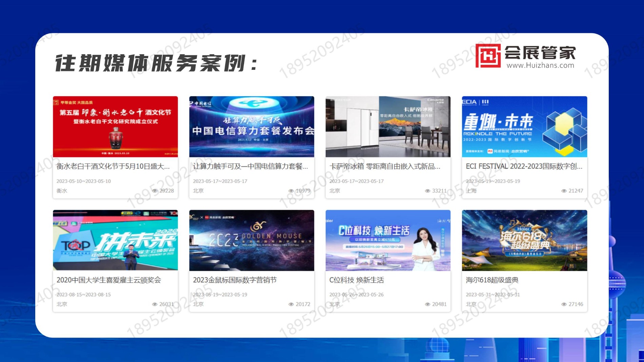Open the 中国电信算力套餐发布会 thumbnail
The image size is (644, 362).
tap(251, 126)
